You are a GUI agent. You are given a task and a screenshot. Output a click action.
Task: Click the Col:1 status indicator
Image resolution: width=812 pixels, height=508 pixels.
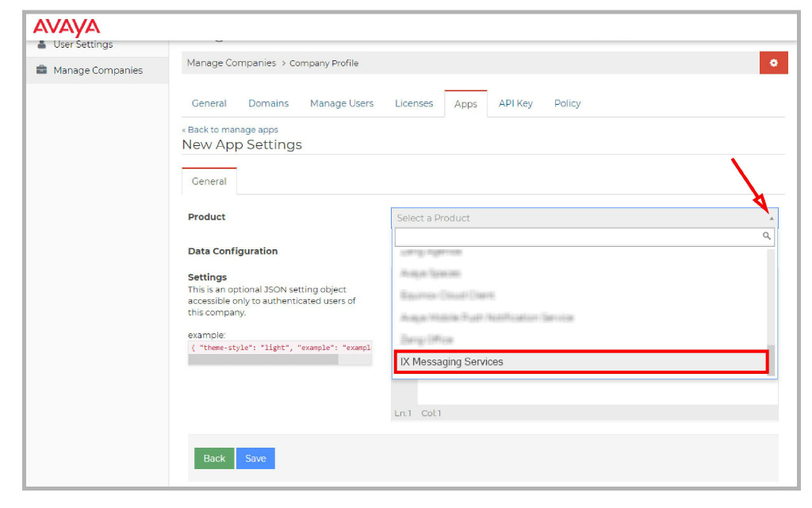(x=431, y=413)
